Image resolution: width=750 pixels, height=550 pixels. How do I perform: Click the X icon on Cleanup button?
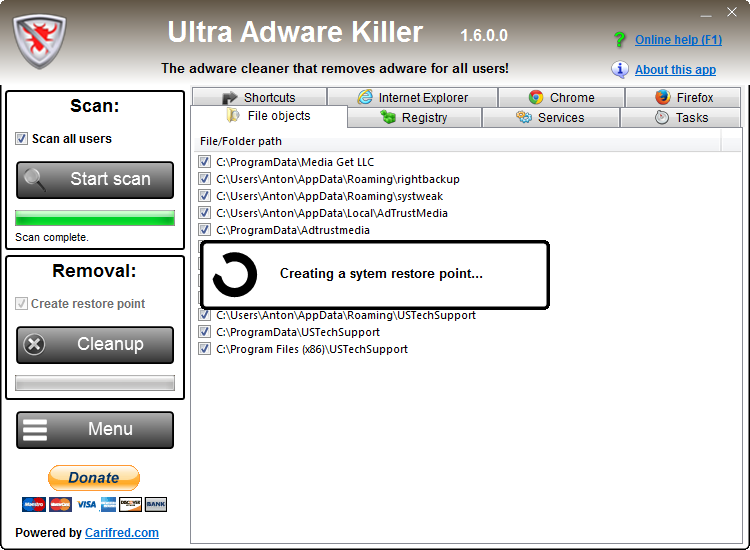[x=34, y=344]
